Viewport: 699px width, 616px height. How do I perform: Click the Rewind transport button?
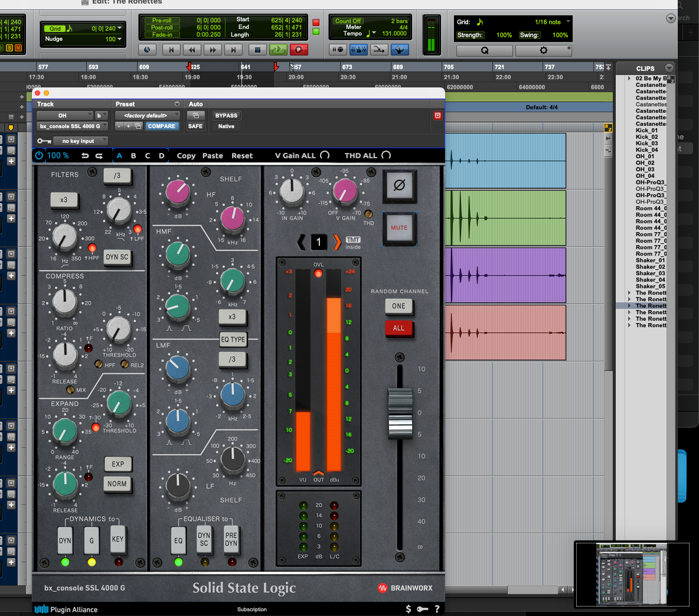[192, 50]
